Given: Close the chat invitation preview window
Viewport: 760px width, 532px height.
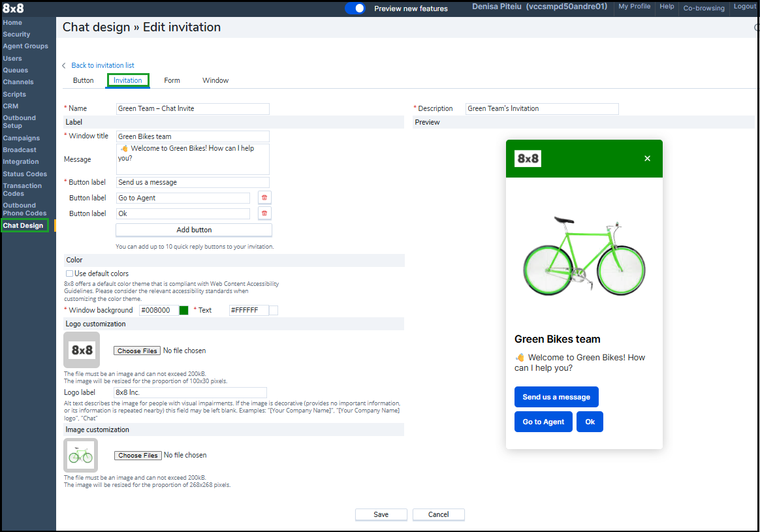Looking at the screenshot, I should pos(647,159).
